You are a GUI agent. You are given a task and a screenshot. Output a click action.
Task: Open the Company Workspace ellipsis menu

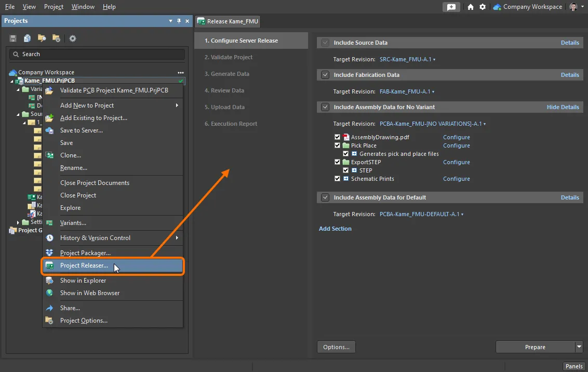point(181,72)
